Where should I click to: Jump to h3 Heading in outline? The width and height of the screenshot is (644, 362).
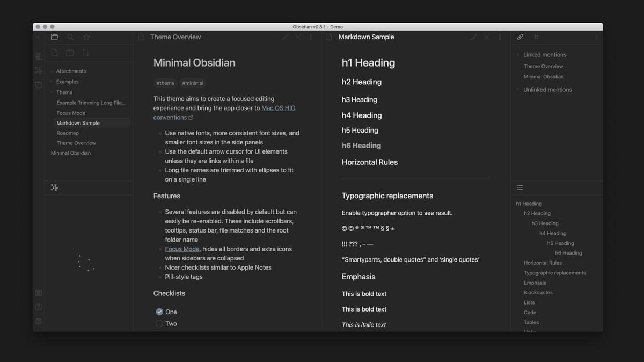click(545, 223)
